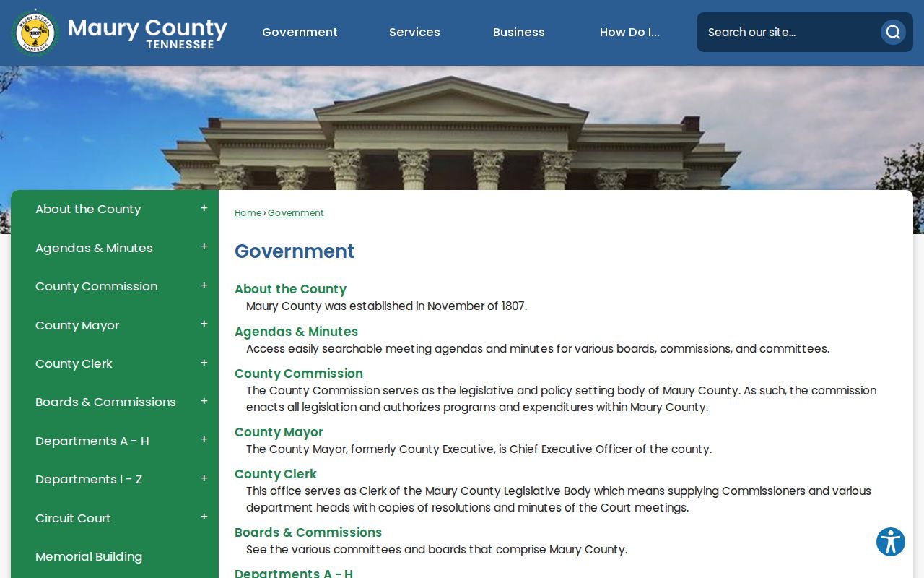
Task: Click the text 'Maury County was established in November of 1807.'
Action: coord(387,306)
